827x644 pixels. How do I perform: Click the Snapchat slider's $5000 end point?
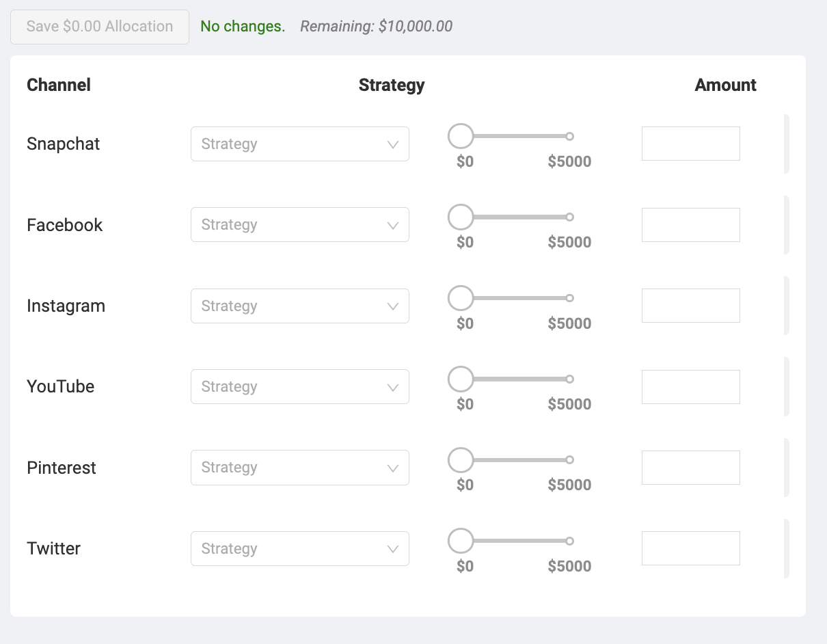click(x=570, y=137)
